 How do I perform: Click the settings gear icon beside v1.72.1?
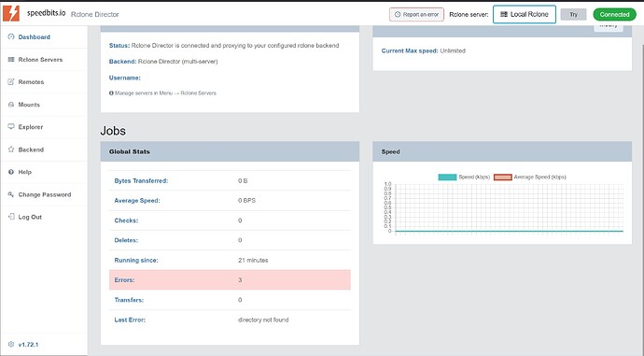click(11, 344)
